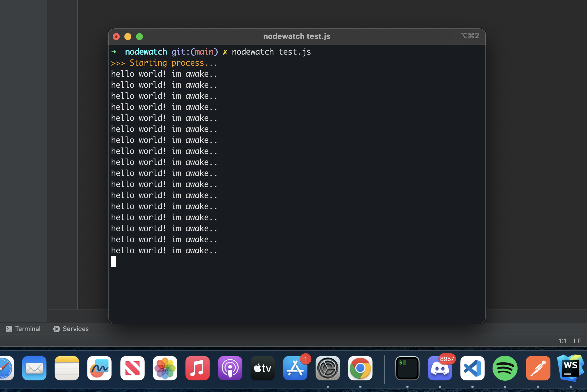
Task: Open the Apple TV app
Action: pos(263,368)
